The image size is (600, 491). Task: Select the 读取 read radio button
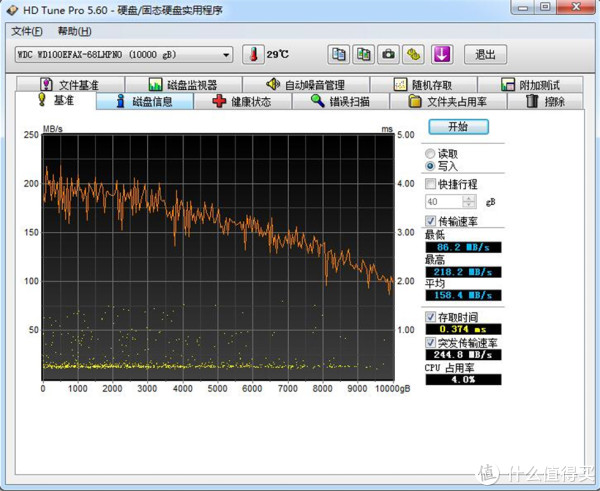click(x=430, y=154)
